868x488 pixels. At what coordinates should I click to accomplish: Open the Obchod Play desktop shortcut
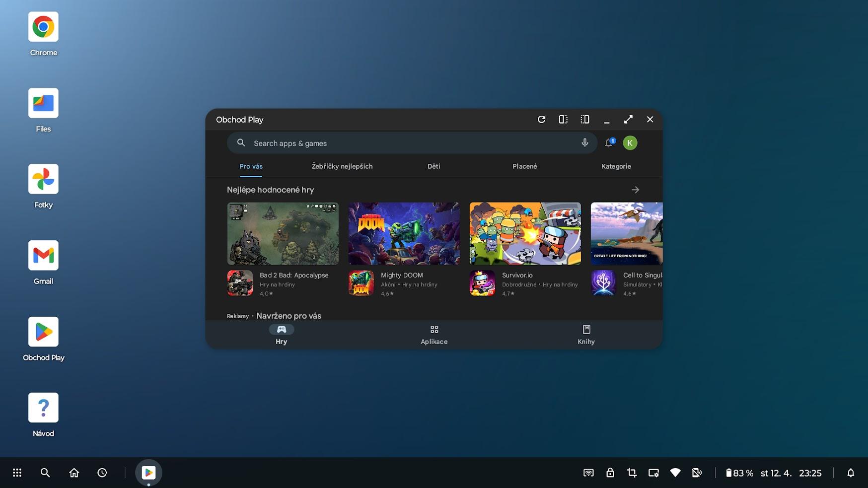(x=43, y=332)
